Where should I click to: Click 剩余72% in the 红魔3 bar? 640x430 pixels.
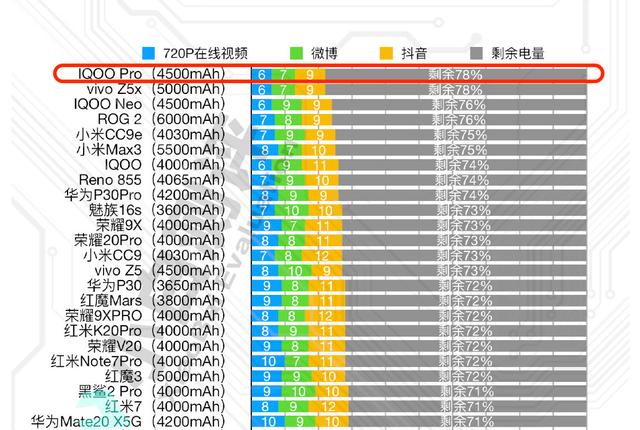coord(466,376)
